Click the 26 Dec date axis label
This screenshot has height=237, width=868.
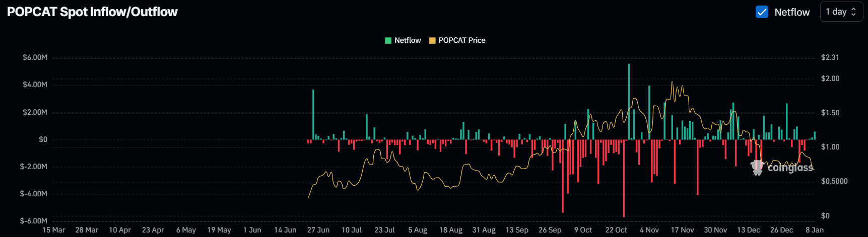(781, 230)
